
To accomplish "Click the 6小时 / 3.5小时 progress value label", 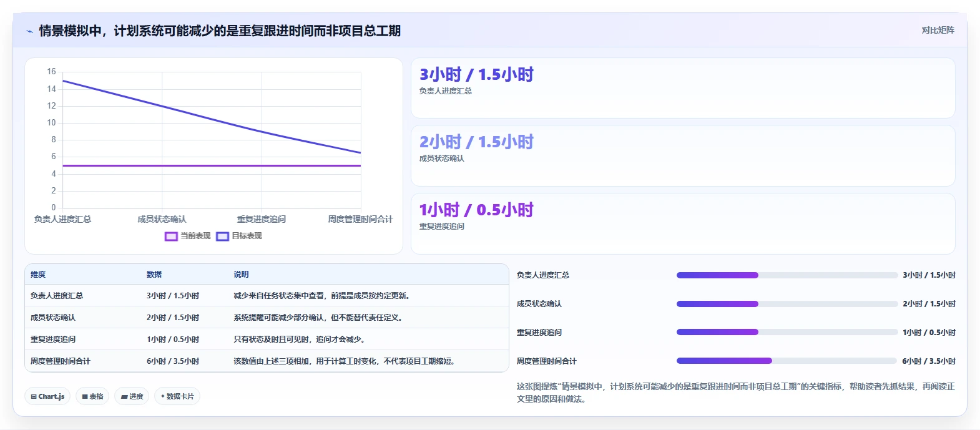I will coord(929,361).
